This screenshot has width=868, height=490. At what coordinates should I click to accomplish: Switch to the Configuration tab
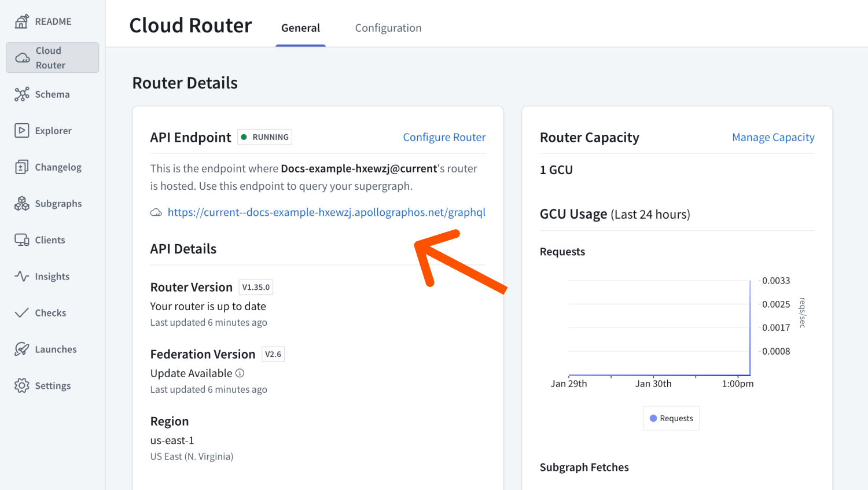click(388, 28)
